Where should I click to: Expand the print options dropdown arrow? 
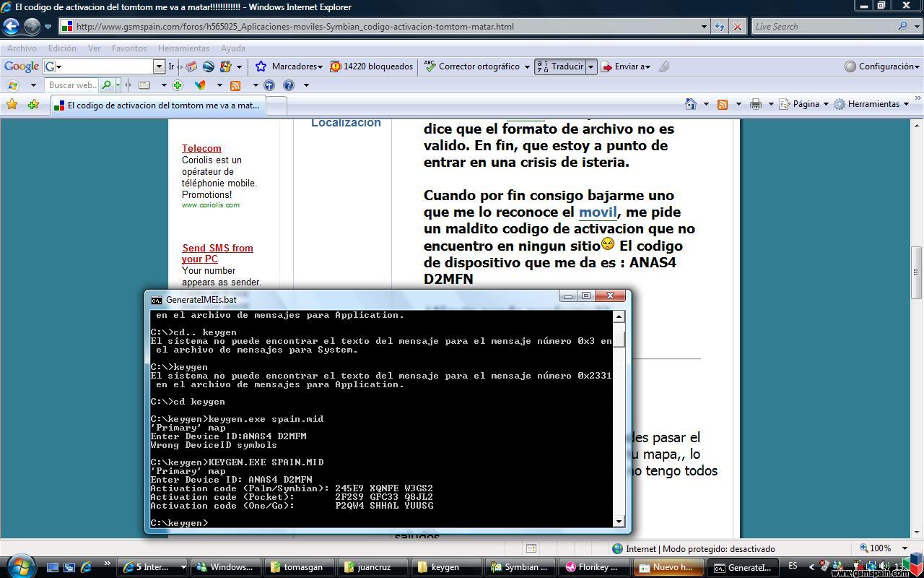pos(770,104)
